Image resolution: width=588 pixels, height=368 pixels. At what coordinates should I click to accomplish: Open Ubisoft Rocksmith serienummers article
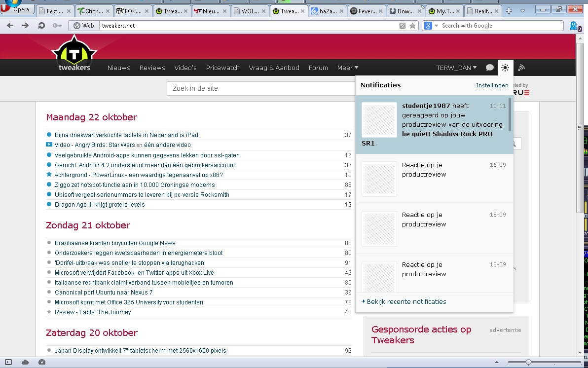[x=142, y=195]
